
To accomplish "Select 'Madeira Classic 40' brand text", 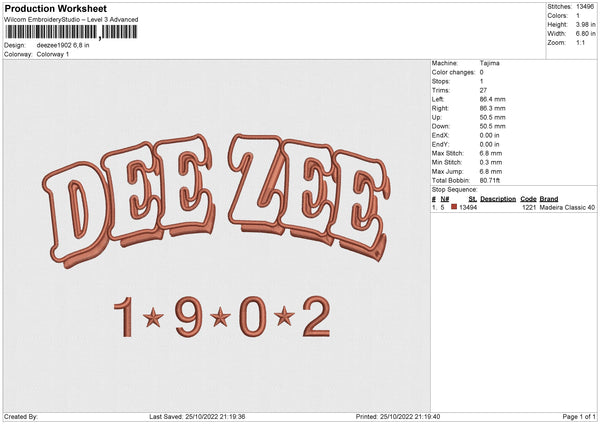I will pos(567,207).
